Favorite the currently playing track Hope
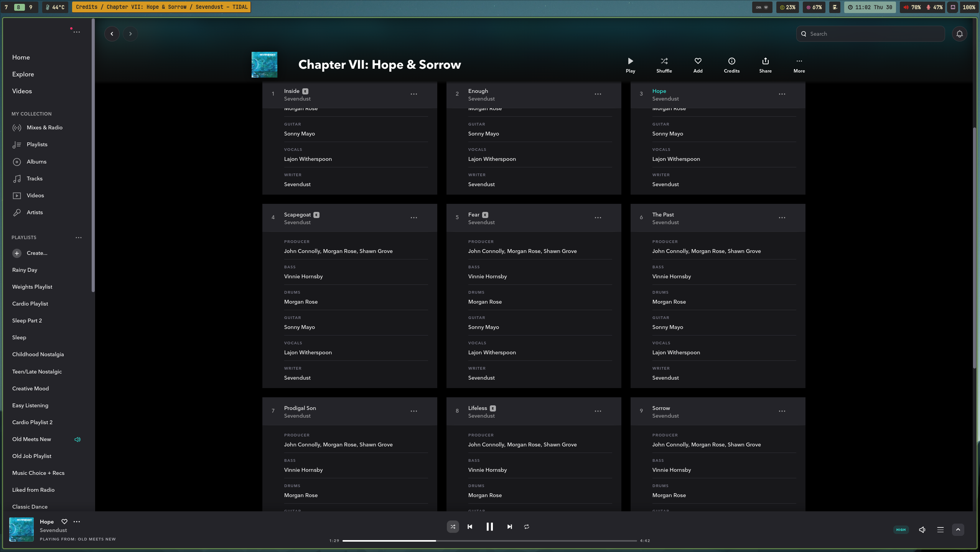The image size is (980, 552). coord(64,522)
